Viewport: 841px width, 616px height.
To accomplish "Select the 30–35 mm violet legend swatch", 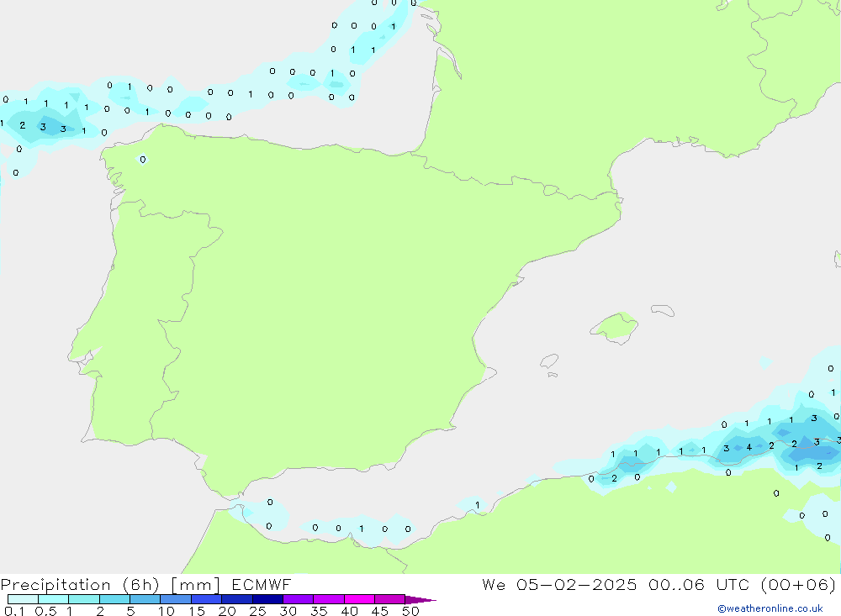I will (x=299, y=599).
